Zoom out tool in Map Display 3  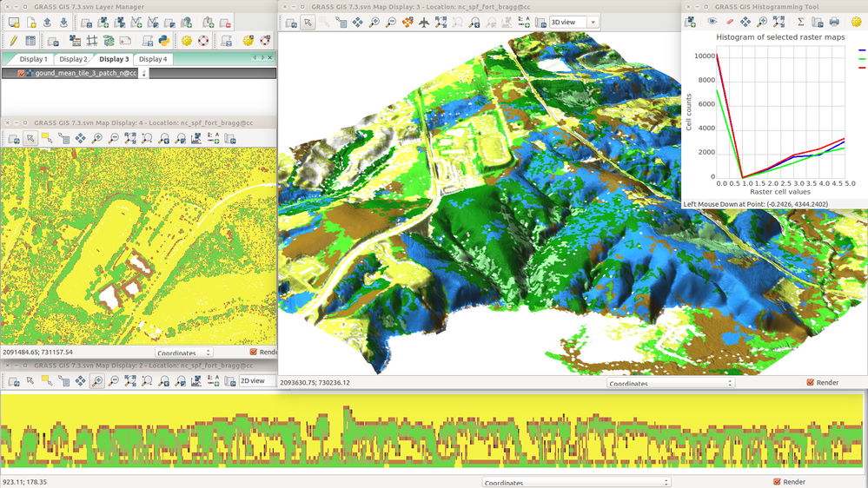tap(391, 23)
